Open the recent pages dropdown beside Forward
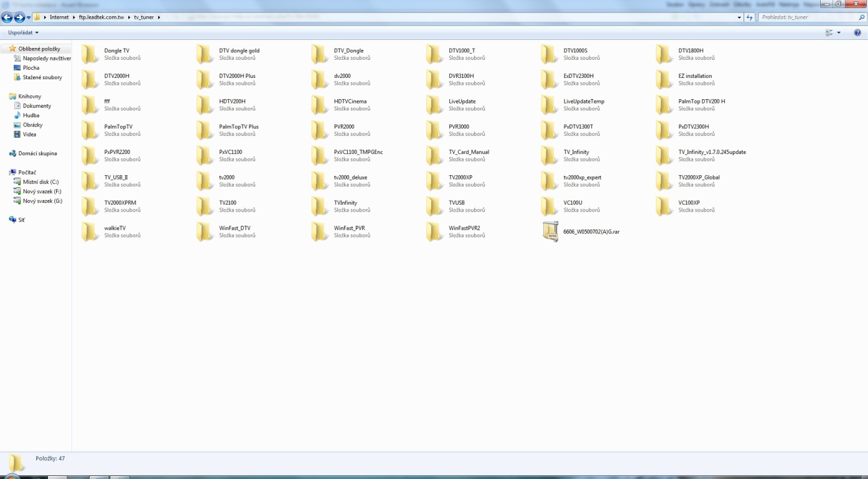Image resolution: width=868 pixels, height=479 pixels. tap(29, 17)
